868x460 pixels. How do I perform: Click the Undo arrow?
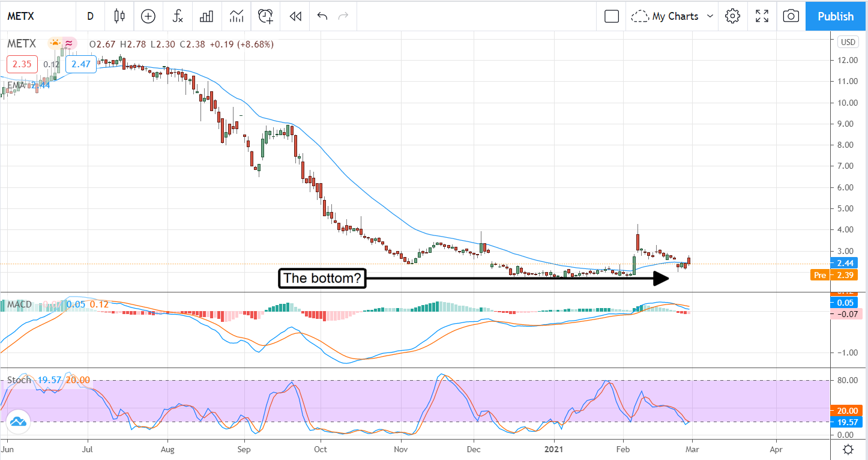click(322, 16)
